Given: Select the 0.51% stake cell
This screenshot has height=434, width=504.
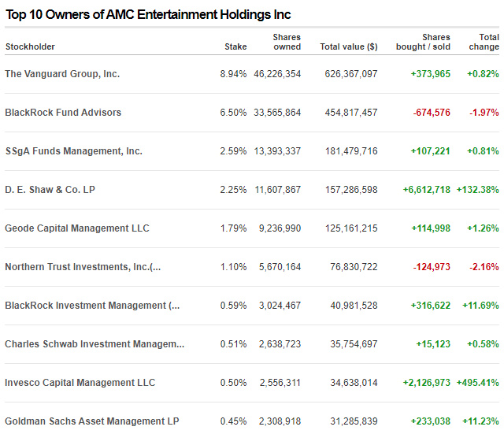Looking at the screenshot, I should click(x=233, y=344).
